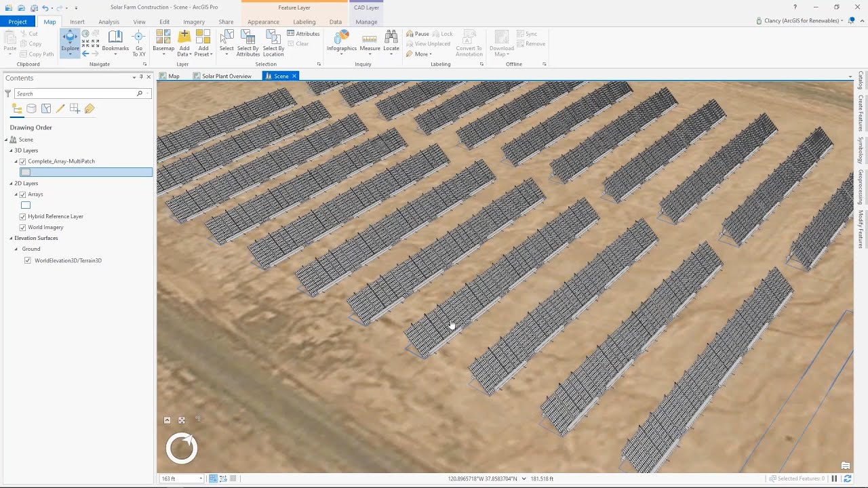Click the Add Data button
The width and height of the screenshot is (868, 488).
(x=184, y=43)
